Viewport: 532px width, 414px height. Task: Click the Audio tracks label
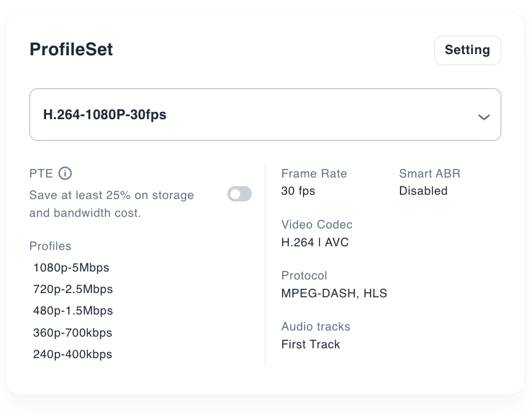(x=316, y=327)
